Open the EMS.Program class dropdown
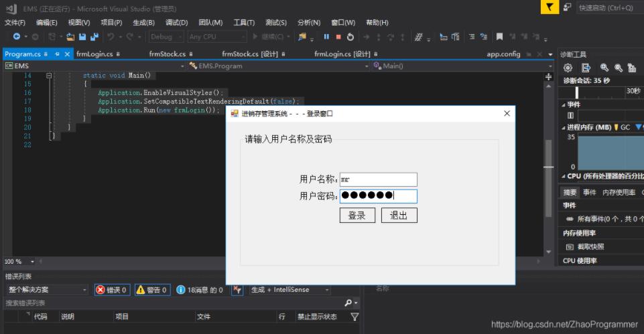 (x=279, y=66)
